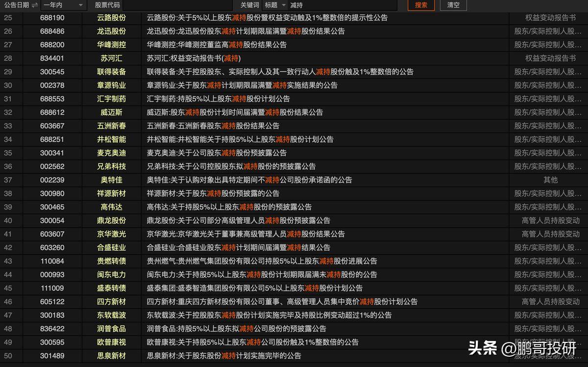Click 高管人员持股变动 in 鼎龙股份 row

550,220
